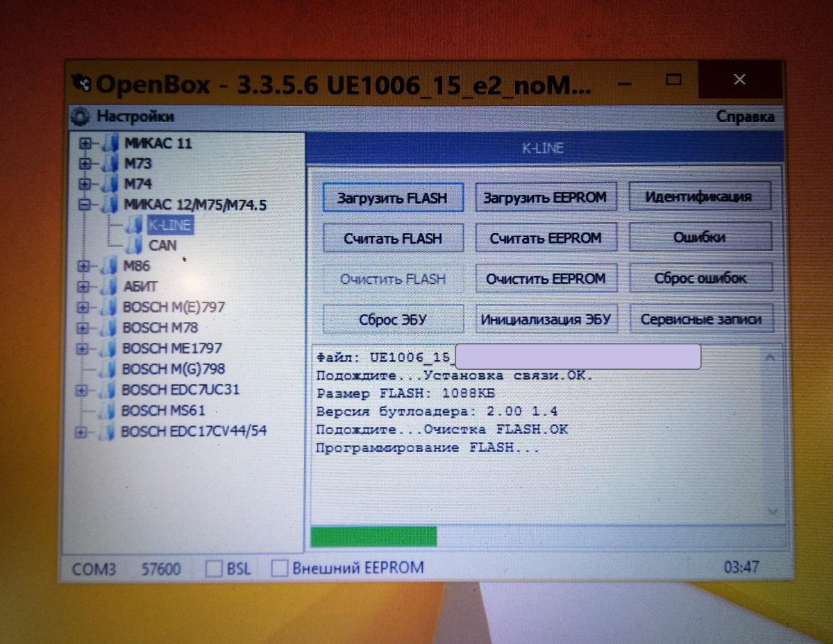The width and height of the screenshot is (833, 644).
Task: Click the АБИТ tree node icon
Action: click(x=109, y=287)
